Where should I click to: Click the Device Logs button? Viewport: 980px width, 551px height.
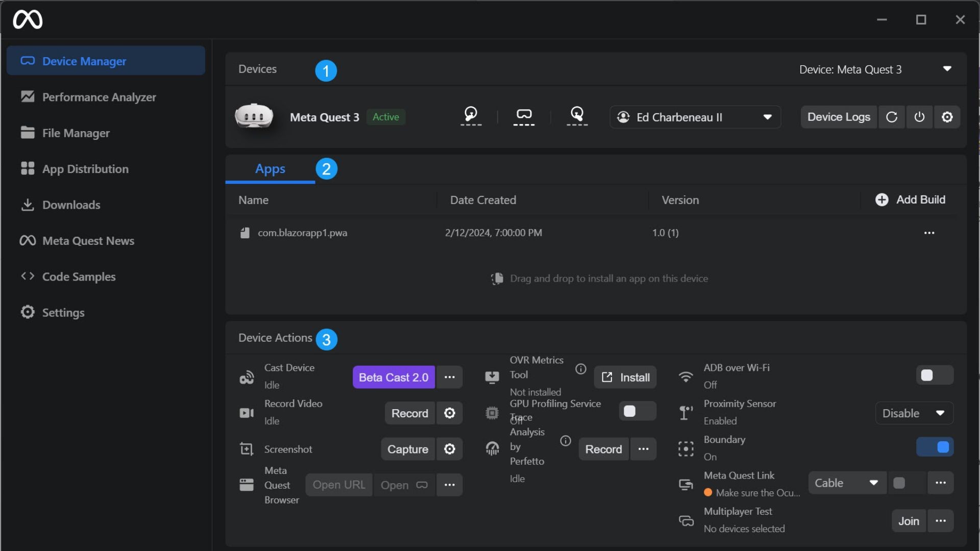pos(839,117)
